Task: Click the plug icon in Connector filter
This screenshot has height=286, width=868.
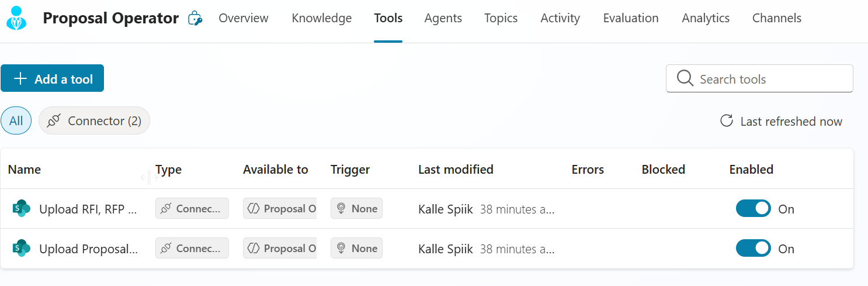Action: [x=54, y=121]
